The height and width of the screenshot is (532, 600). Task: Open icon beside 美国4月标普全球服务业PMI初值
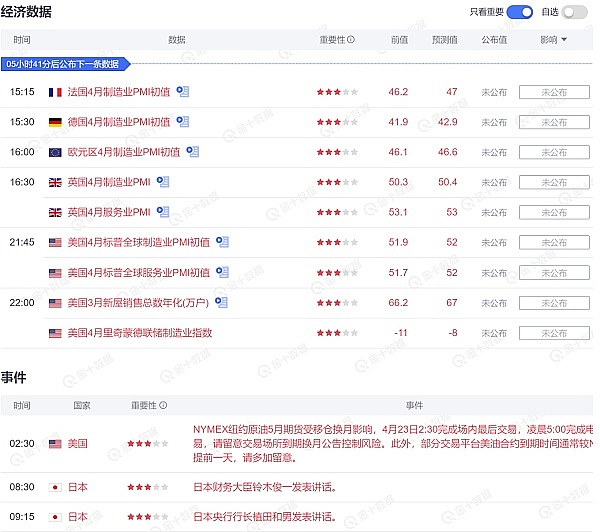(224, 272)
